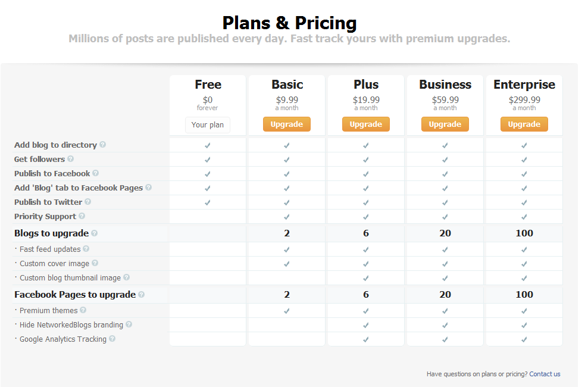Upgrade to the Plus plan

click(365, 124)
